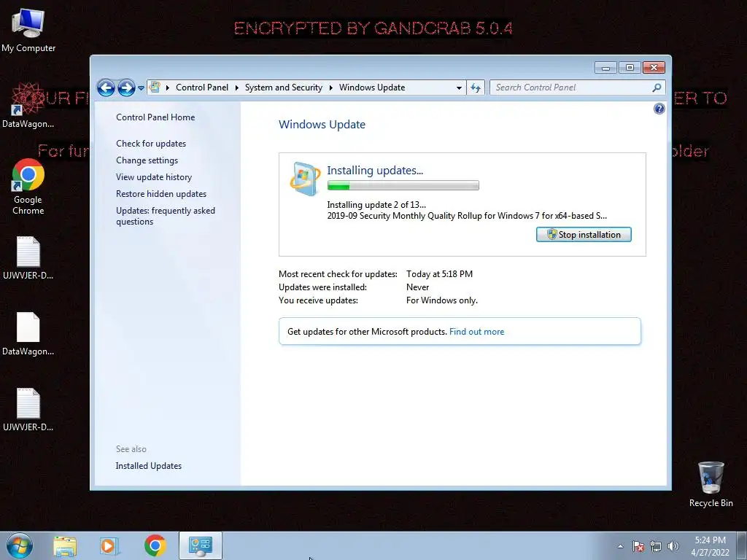This screenshot has height=560, width=747.
Task: Click 'Today at 5:18 PM' value
Action: [x=439, y=274]
